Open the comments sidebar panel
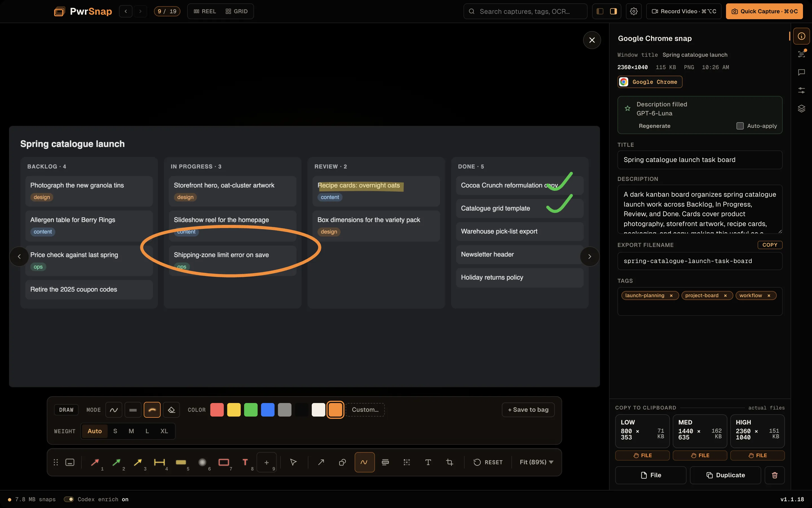The image size is (812, 508). [801, 72]
